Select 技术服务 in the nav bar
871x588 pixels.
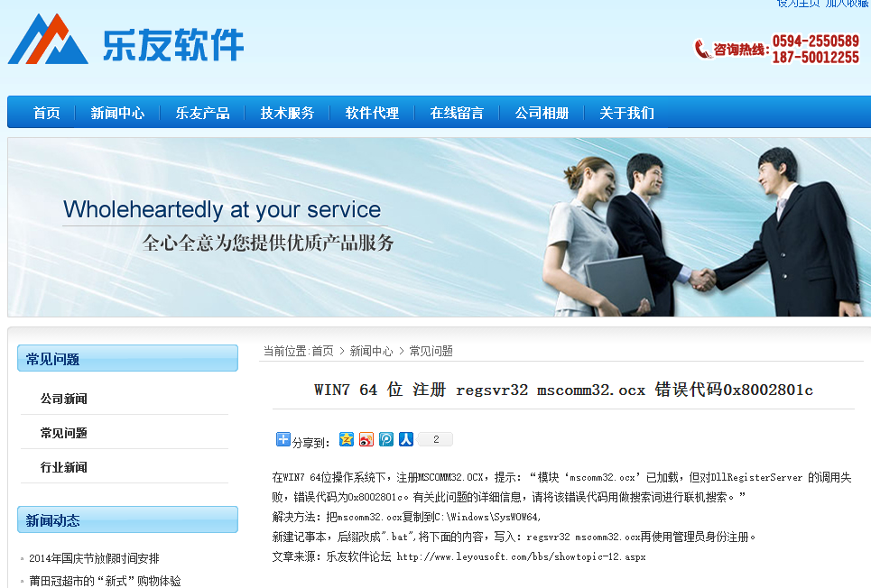click(x=287, y=114)
